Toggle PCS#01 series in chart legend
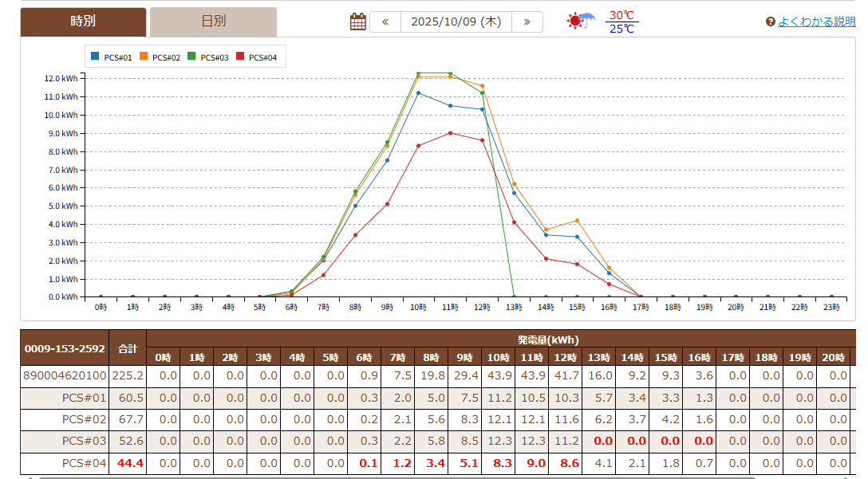This screenshot has width=868, height=479. (x=111, y=57)
